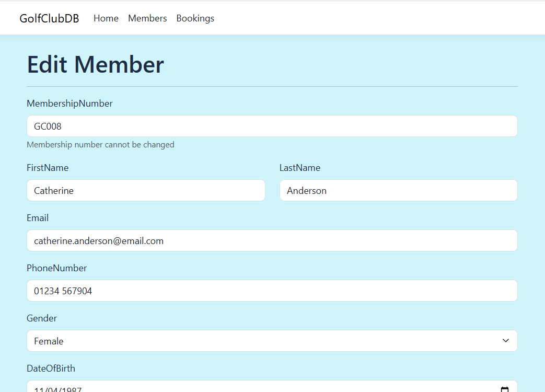Click 'Membership number cannot be changed' hint
Viewport: 545px width, 392px height.
coord(100,145)
